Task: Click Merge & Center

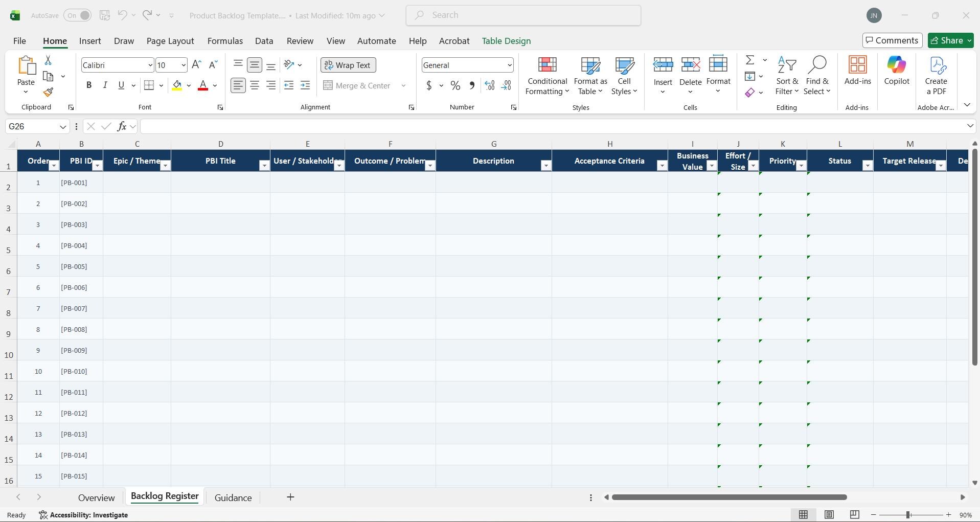Action: click(x=357, y=85)
